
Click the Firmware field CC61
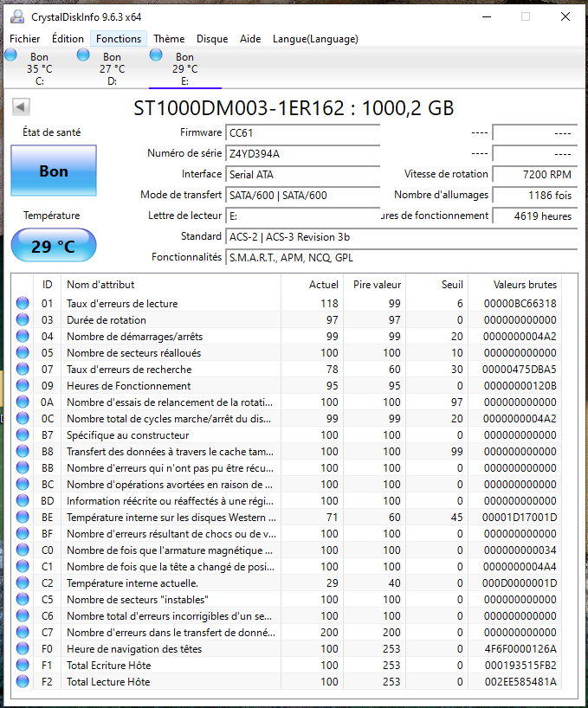click(x=302, y=132)
